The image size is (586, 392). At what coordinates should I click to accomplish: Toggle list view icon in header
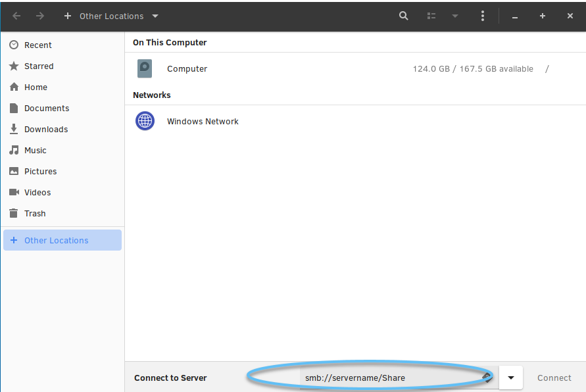coord(431,16)
